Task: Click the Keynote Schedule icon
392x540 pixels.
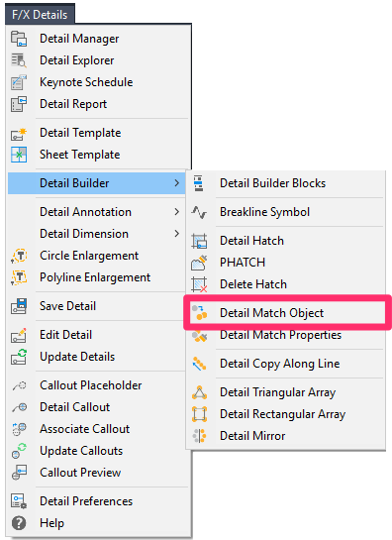Action: tap(19, 82)
